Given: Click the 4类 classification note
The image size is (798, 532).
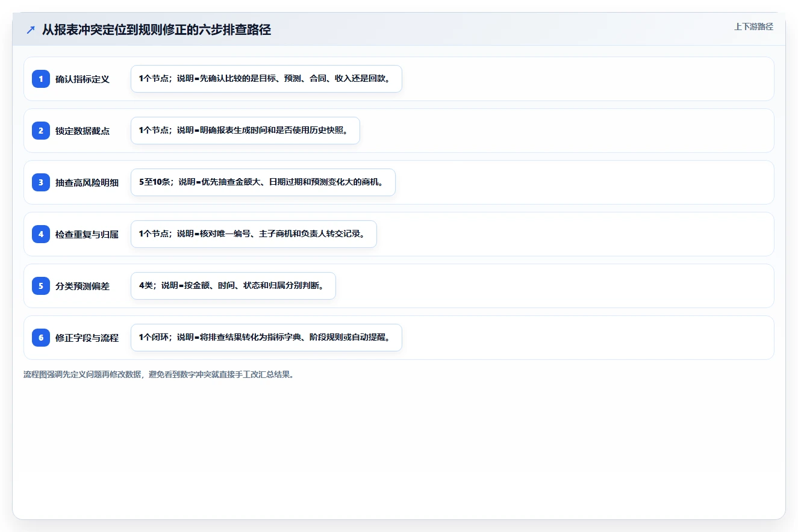Looking at the screenshot, I should 233,286.
